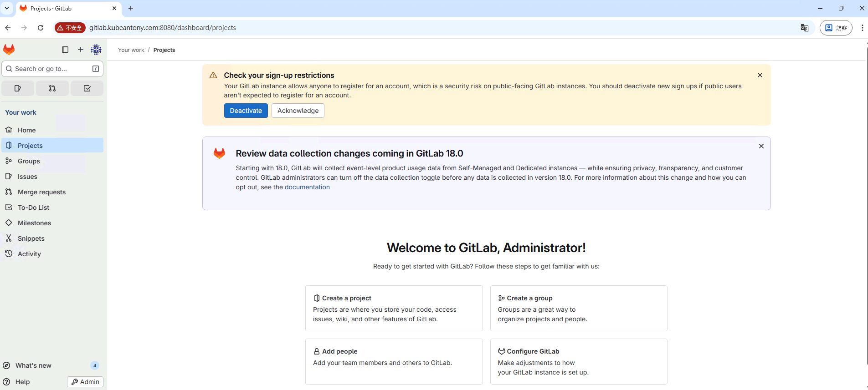Screen dimensions: 868x390
Task: Open Issues in the sidebar
Action: click(53, 177)
